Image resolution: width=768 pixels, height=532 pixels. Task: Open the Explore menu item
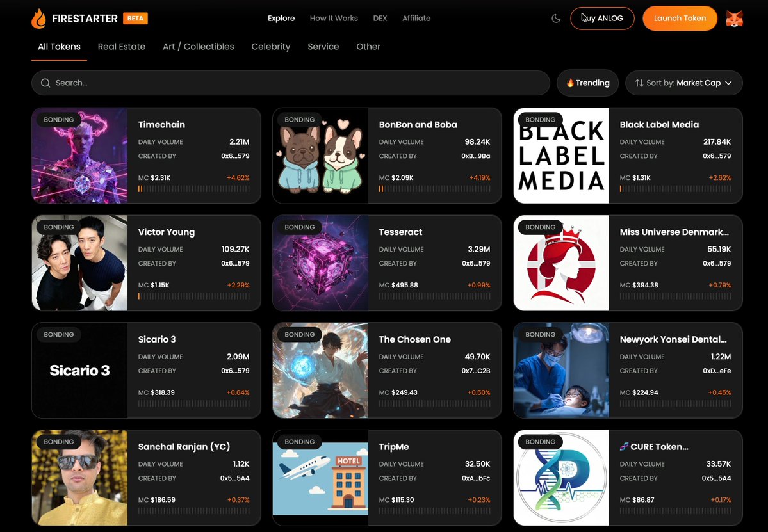[281, 18]
